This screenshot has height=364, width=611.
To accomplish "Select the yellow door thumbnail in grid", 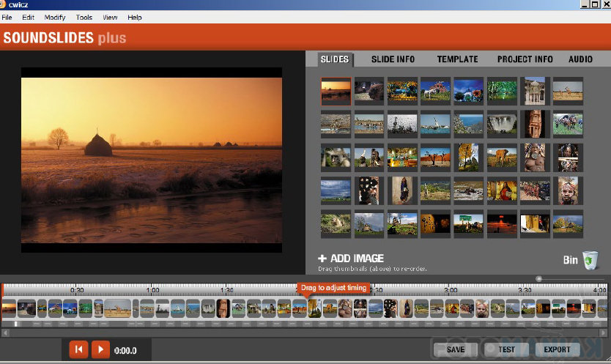I will (535, 223).
